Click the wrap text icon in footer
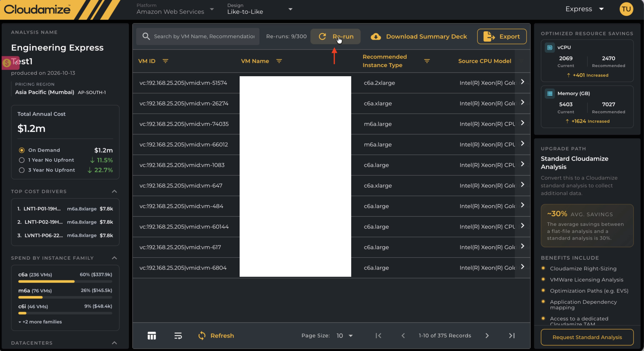644x351 pixels. coord(178,335)
